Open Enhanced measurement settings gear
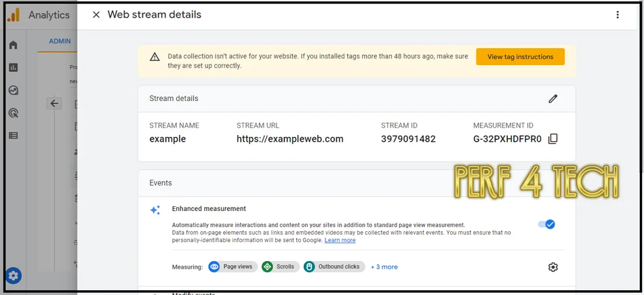Image resolution: width=644 pixels, height=295 pixels. coord(553,267)
